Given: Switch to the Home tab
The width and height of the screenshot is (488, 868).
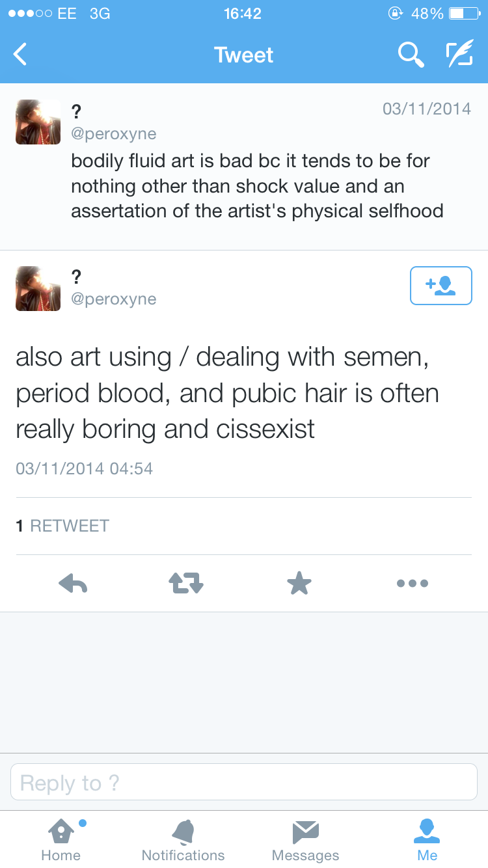Looking at the screenshot, I should pos(61,839).
